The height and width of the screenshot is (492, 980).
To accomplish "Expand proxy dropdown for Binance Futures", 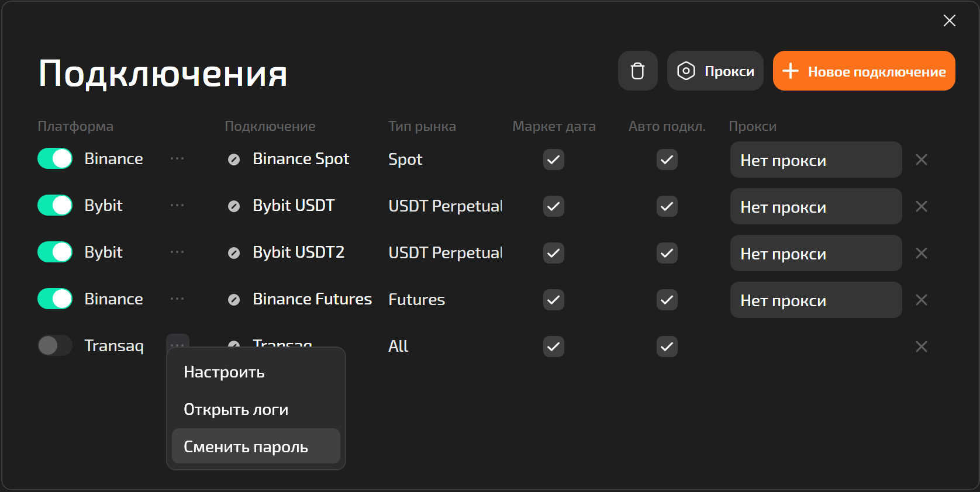I will (815, 300).
